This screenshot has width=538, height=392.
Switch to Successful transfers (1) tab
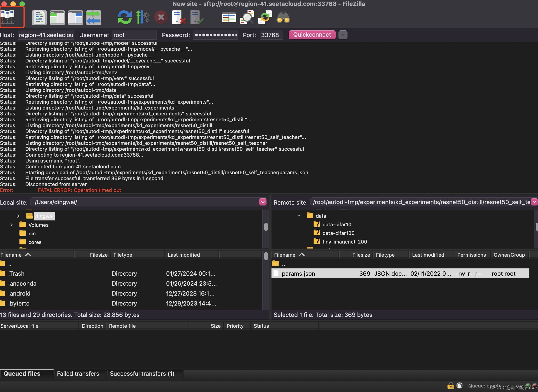click(x=142, y=373)
